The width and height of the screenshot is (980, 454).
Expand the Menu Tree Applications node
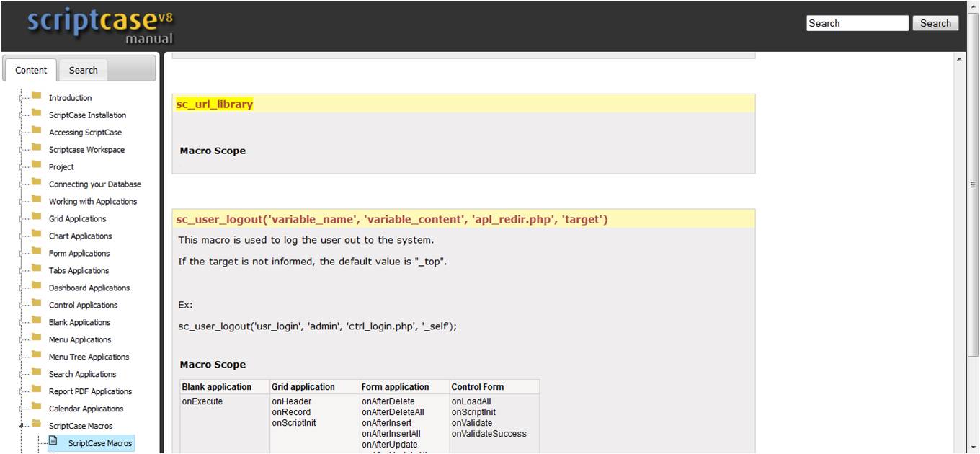pos(22,357)
